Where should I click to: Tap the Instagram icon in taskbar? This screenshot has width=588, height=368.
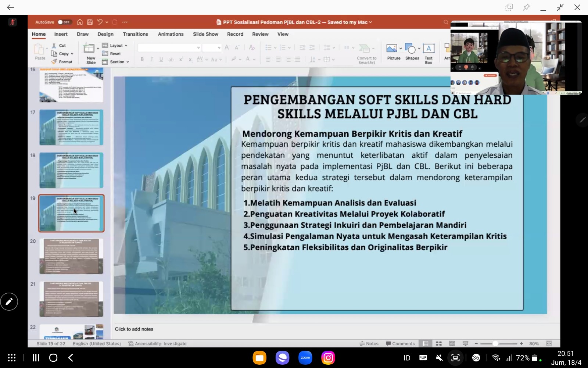click(328, 358)
